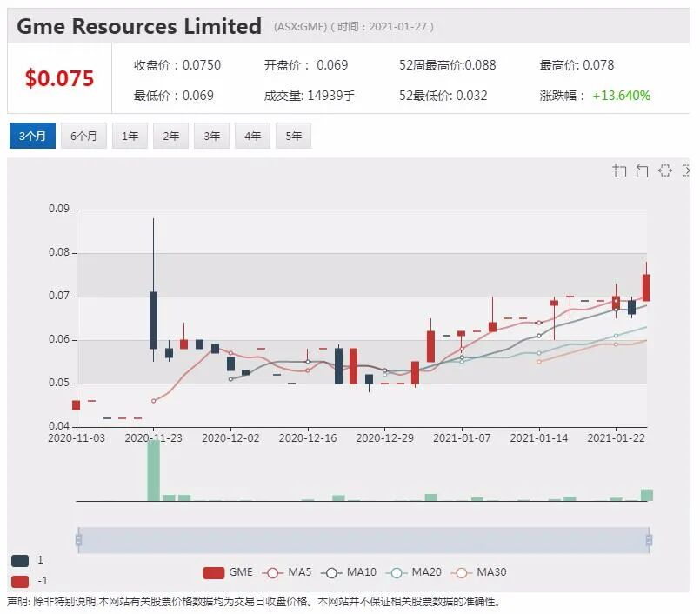This screenshot has height=614, width=700.
Task: Click the +13.640% change percentage
Action: click(x=621, y=96)
